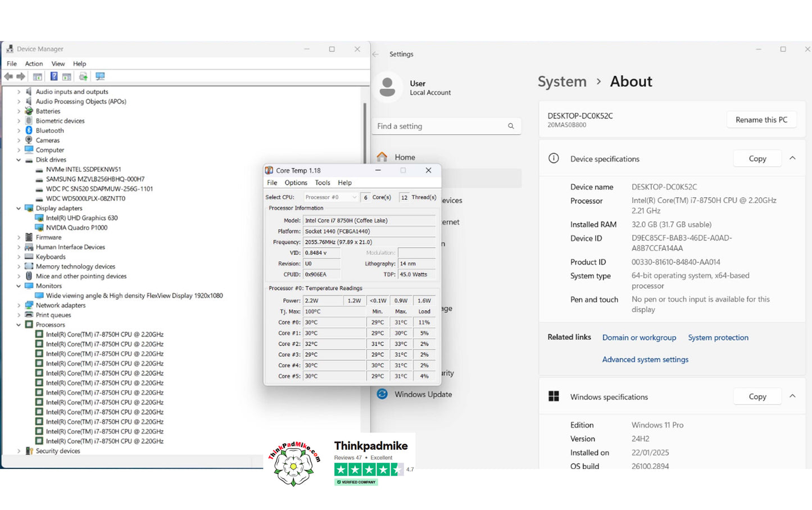The height and width of the screenshot is (510, 812).
Task: Click the Cameras webcam icon
Action: 29,140
